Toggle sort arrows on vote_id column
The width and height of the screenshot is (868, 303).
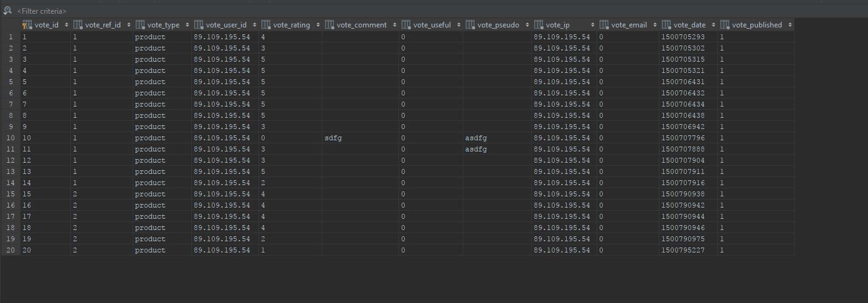coord(66,25)
